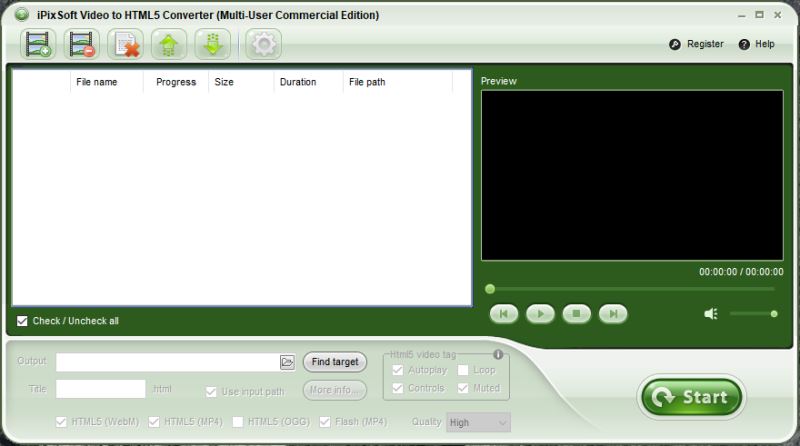Screen dimensions: 800x446
Task: Toggle HTML5 (MP4) format checkbox
Action: 154,422
